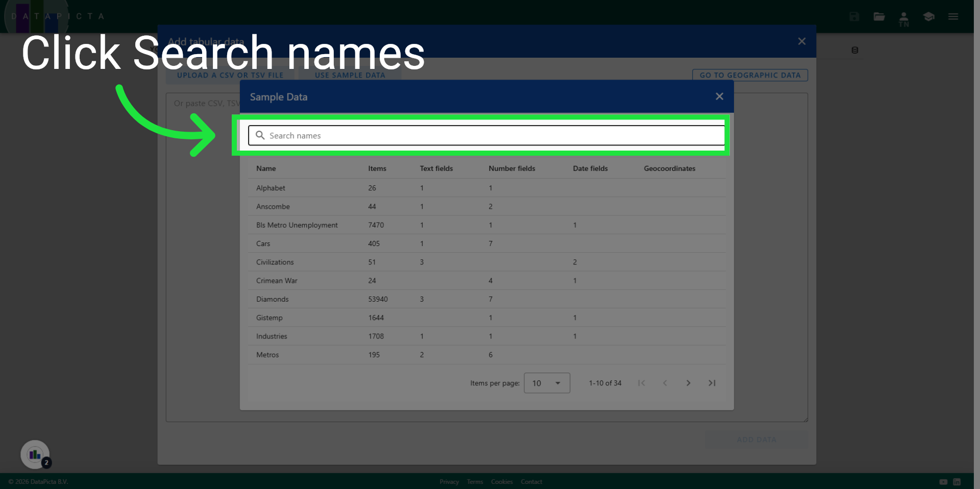The height and width of the screenshot is (489, 980).
Task: Click the graduation cap learning icon
Action: [928, 16]
